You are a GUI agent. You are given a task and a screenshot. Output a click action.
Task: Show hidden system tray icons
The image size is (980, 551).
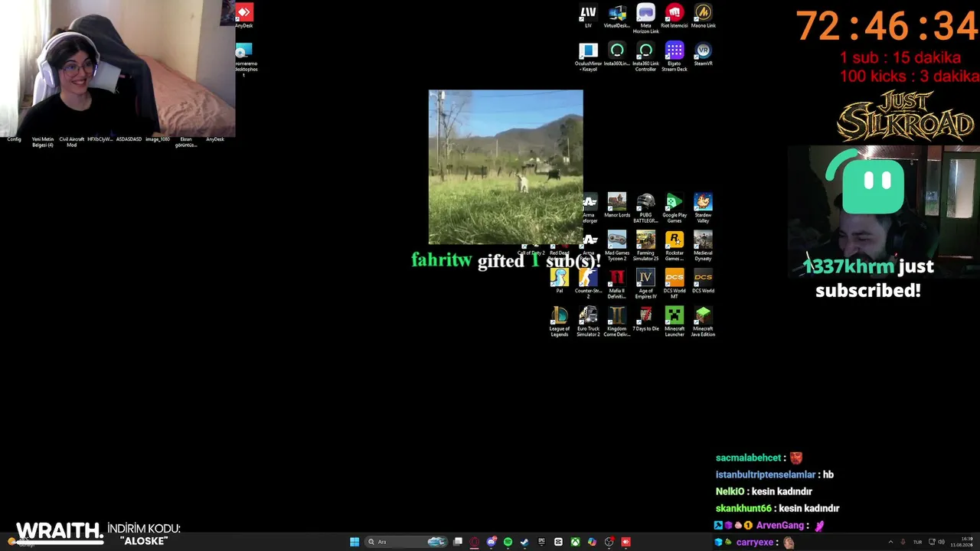coord(890,542)
